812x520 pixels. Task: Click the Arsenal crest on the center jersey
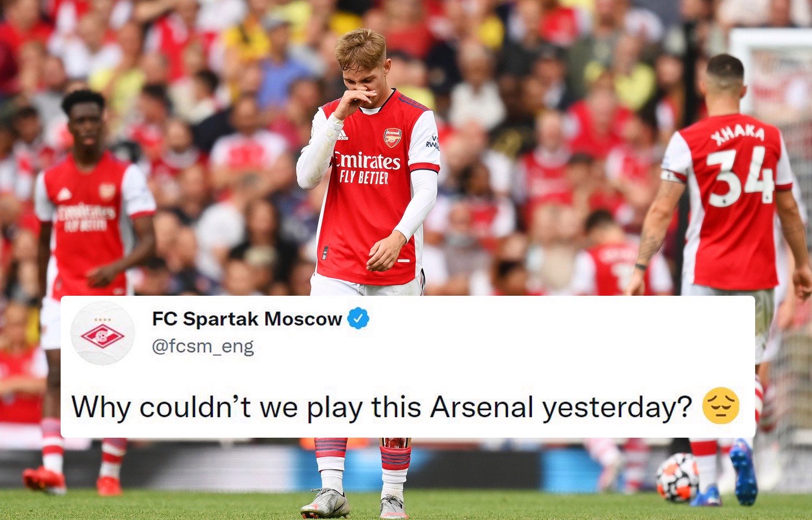pos(392,137)
